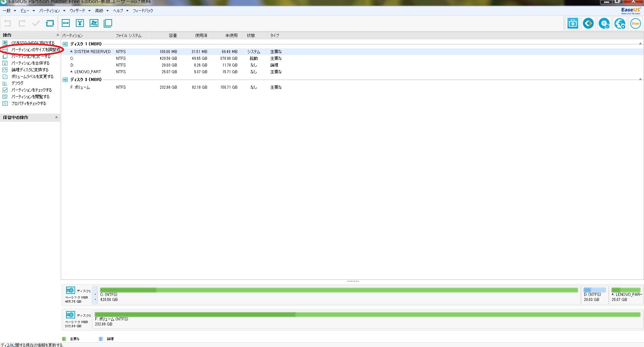Screen dimensions: 644x347
Task: Open the パーティション menu
Action: pos(52,11)
